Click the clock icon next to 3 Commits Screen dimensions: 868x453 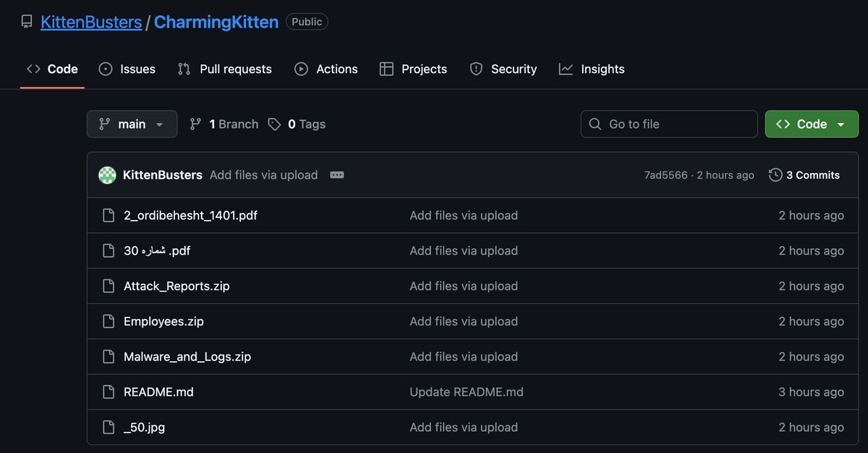[775, 175]
